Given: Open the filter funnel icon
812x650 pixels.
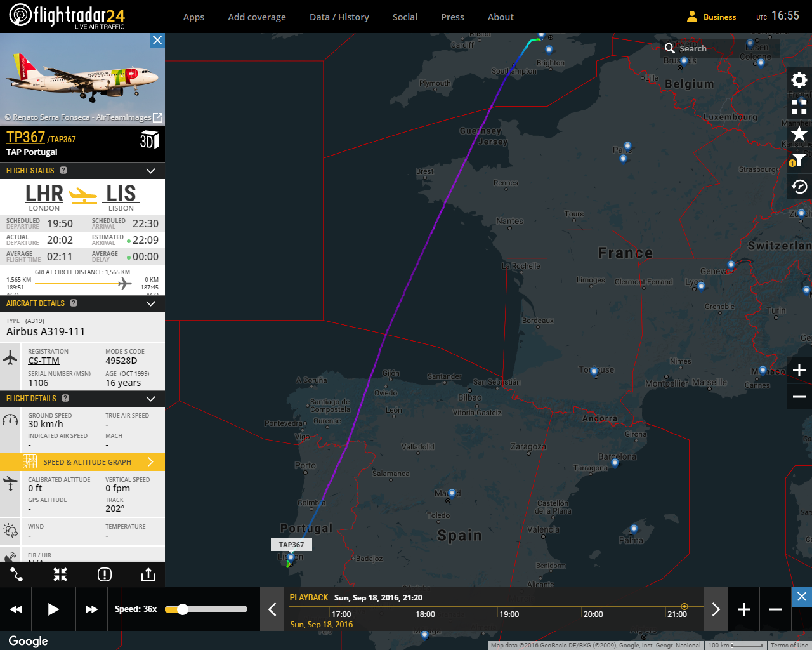Looking at the screenshot, I should [x=799, y=160].
